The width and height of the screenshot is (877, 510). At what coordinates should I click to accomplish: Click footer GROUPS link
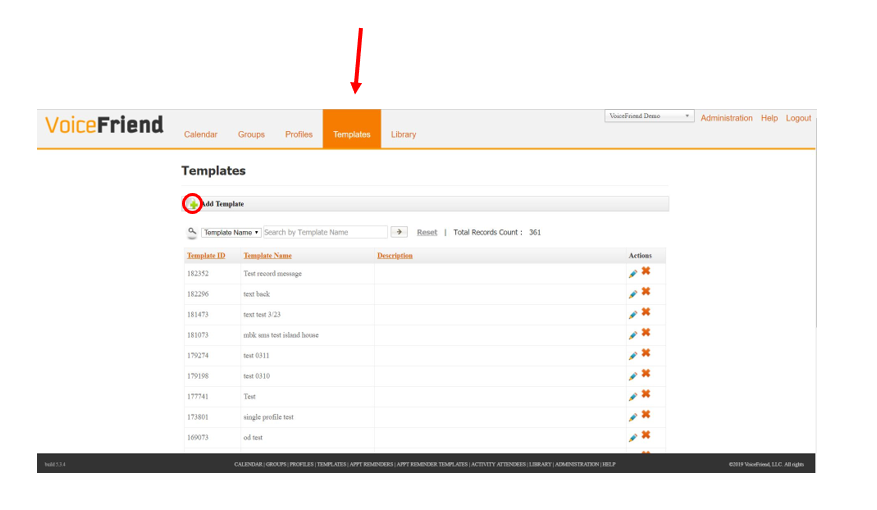click(x=276, y=464)
